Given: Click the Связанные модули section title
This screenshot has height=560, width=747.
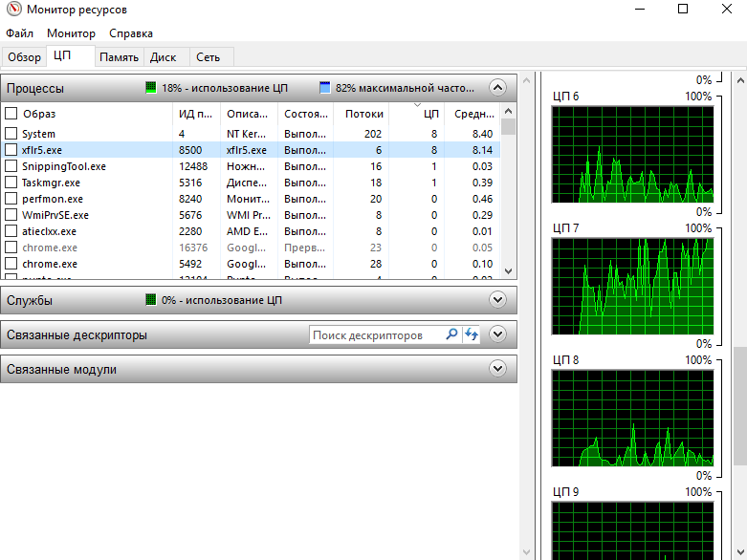Looking at the screenshot, I should coord(61,369).
